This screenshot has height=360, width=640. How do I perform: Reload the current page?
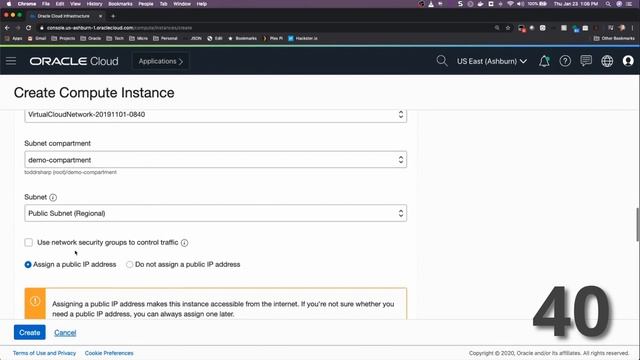click(x=29, y=28)
